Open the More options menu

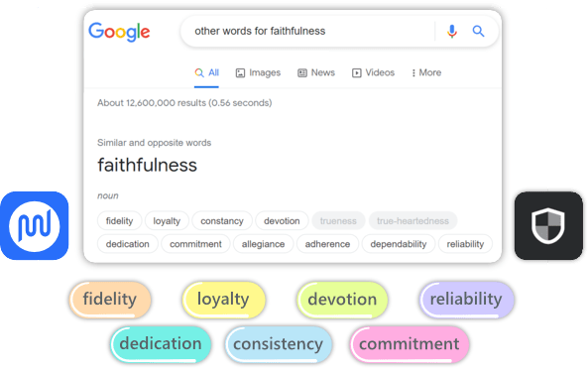(426, 72)
